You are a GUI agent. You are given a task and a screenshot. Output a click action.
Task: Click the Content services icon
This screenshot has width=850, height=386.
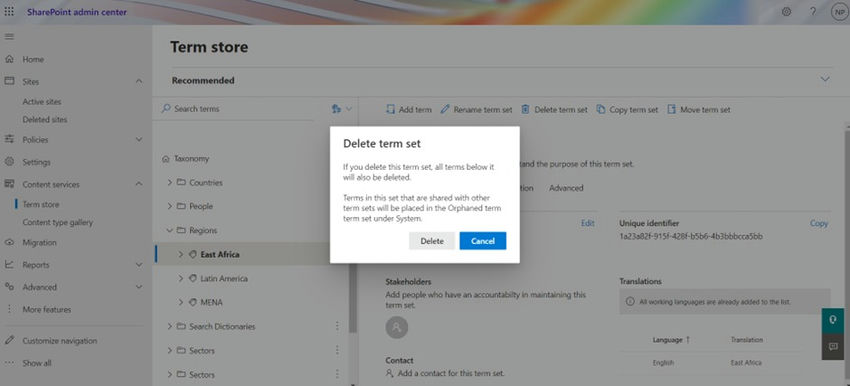tap(9, 184)
